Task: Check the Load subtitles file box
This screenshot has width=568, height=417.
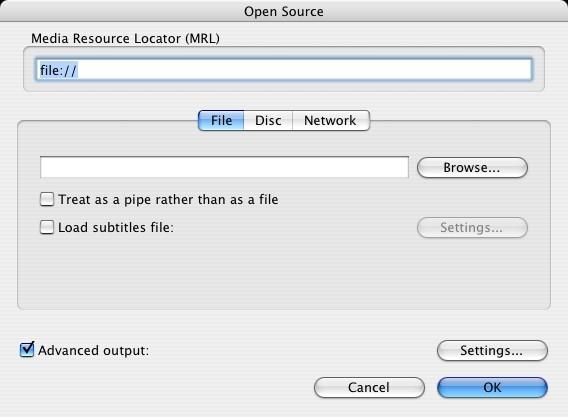Action: 47,227
